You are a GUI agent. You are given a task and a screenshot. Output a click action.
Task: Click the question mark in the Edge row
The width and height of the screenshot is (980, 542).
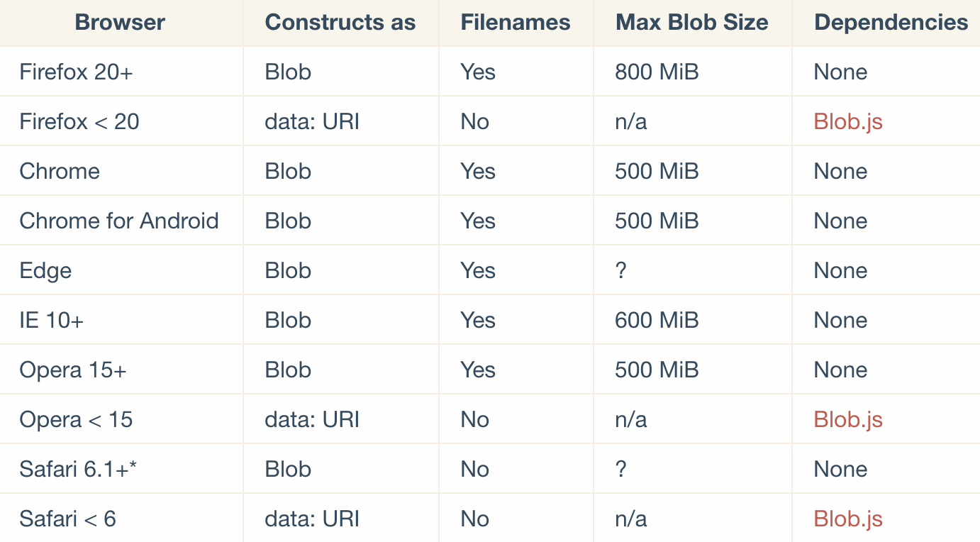(621, 271)
